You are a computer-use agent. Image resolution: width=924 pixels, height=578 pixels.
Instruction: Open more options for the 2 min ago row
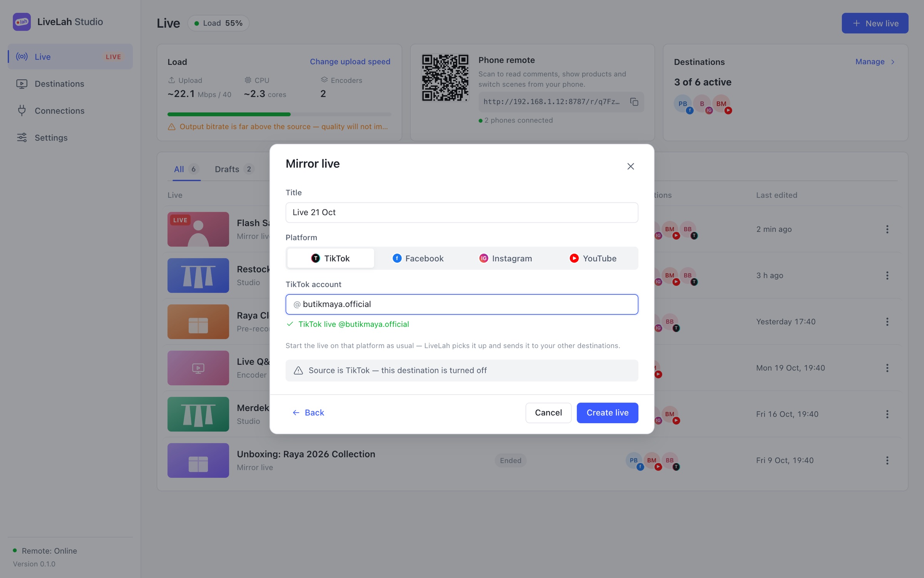(887, 229)
